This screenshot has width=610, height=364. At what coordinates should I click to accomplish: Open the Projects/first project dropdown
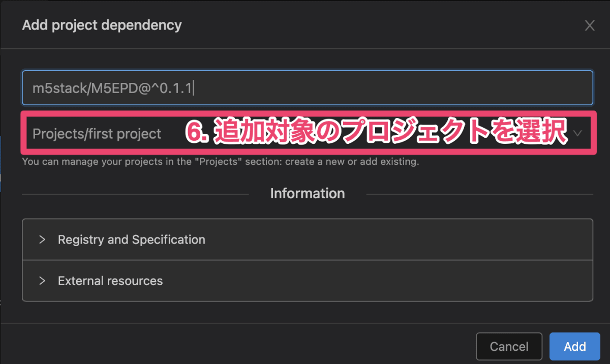point(308,134)
